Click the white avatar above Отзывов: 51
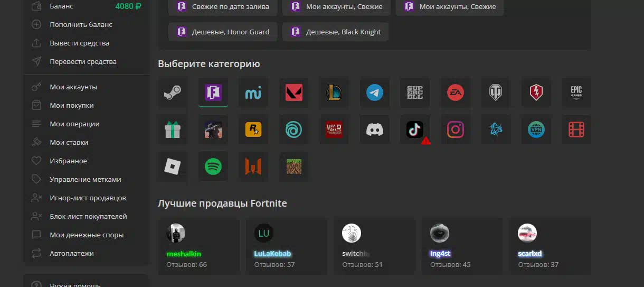This screenshot has height=287, width=644. point(352,233)
